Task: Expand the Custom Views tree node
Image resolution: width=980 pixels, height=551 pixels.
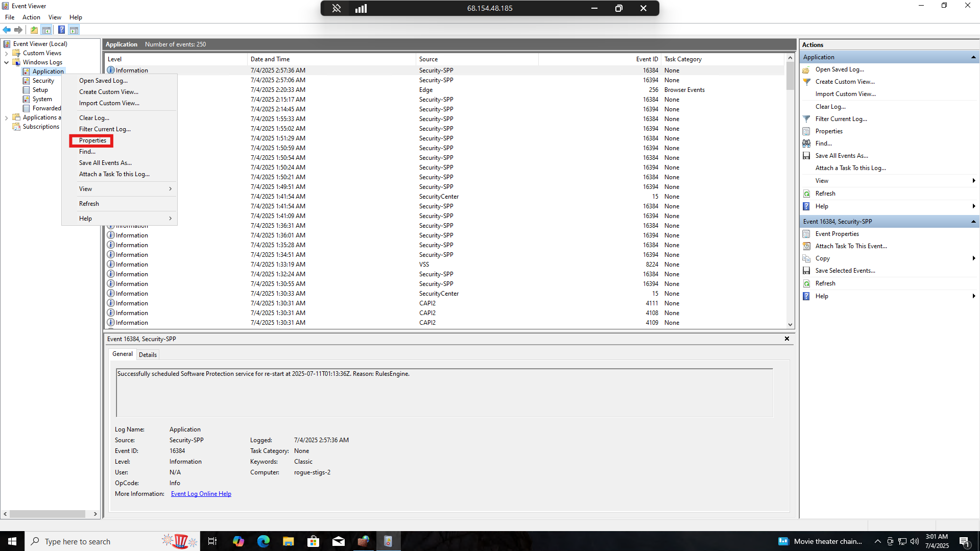Action: tap(7, 53)
